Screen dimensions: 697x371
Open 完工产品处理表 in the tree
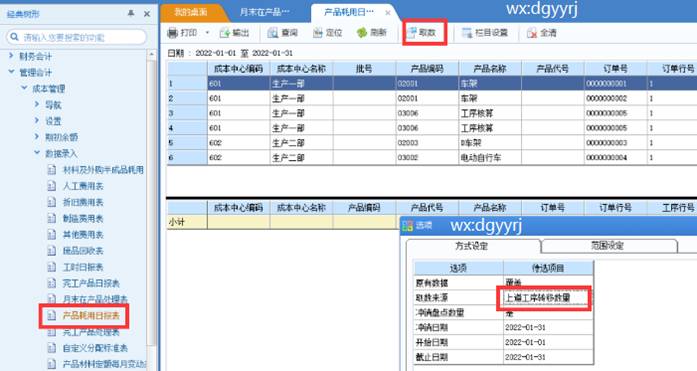tap(91, 332)
